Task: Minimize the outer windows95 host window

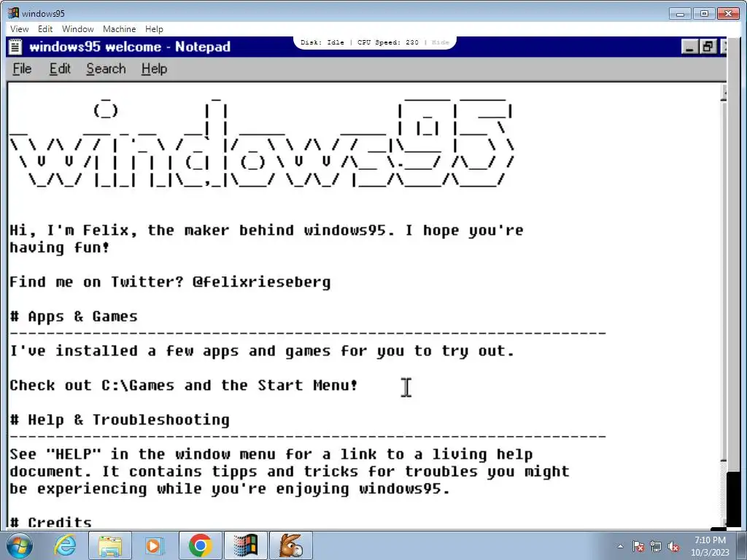Action: pyautogui.click(x=681, y=13)
